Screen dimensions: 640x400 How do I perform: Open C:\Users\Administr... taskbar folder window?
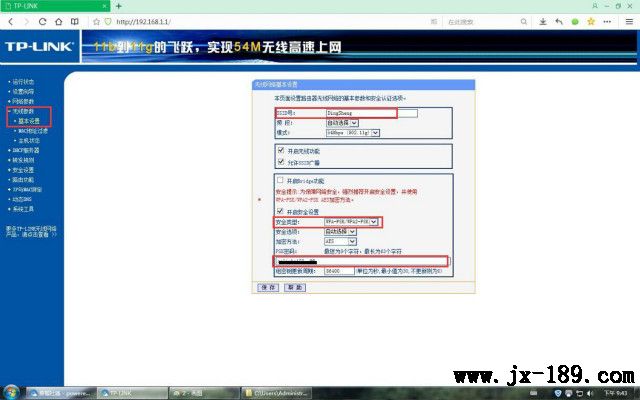tap(277, 393)
